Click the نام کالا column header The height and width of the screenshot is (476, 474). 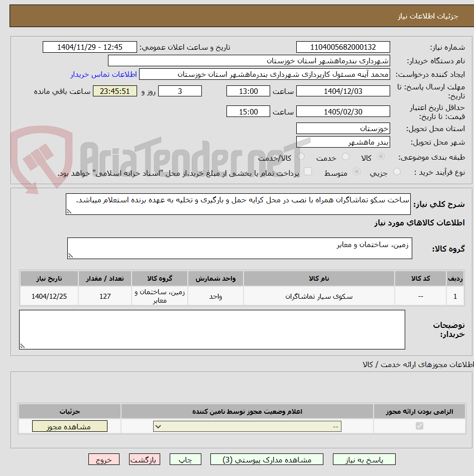[319, 278]
